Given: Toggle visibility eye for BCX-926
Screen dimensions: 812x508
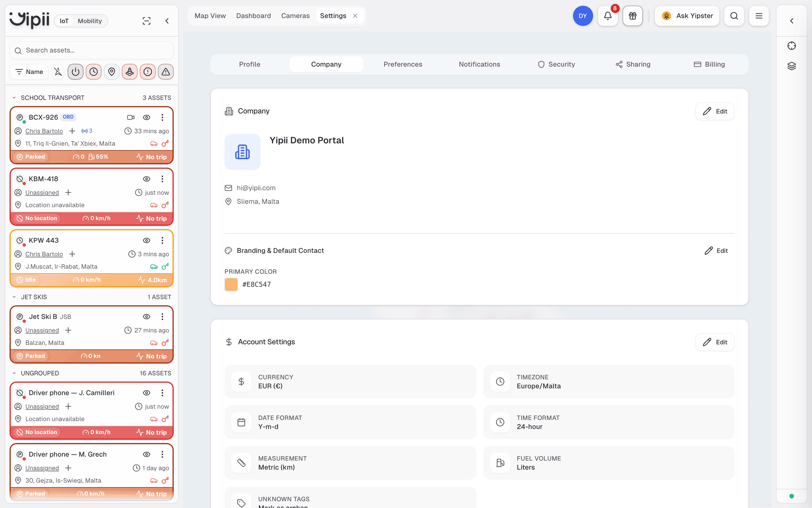Looking at the screenshot, I should point(147,117).
